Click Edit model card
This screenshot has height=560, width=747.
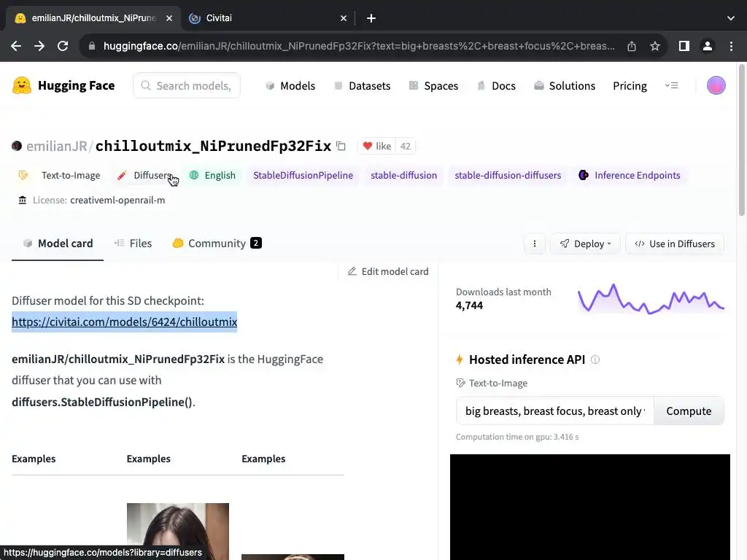(x=388, y=271)
